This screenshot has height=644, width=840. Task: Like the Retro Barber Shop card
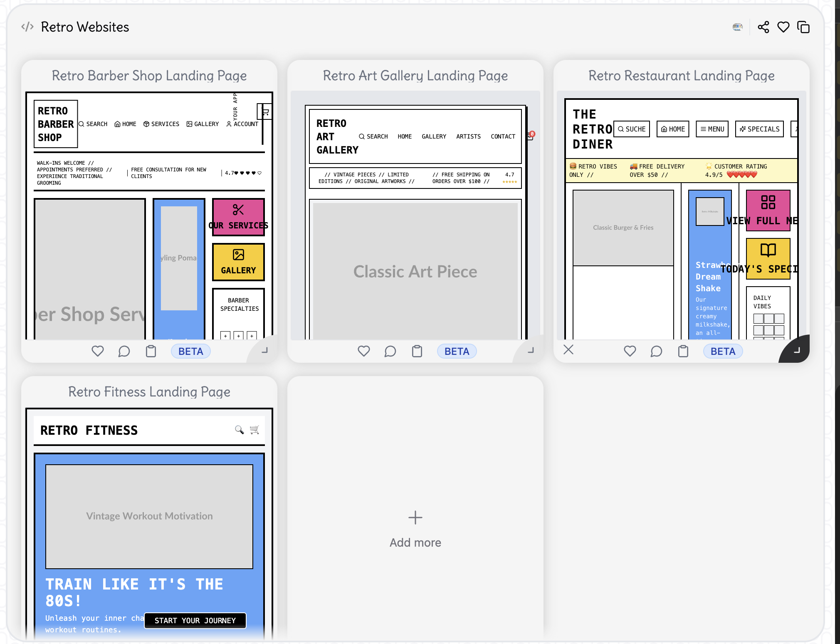click(98, 351)
